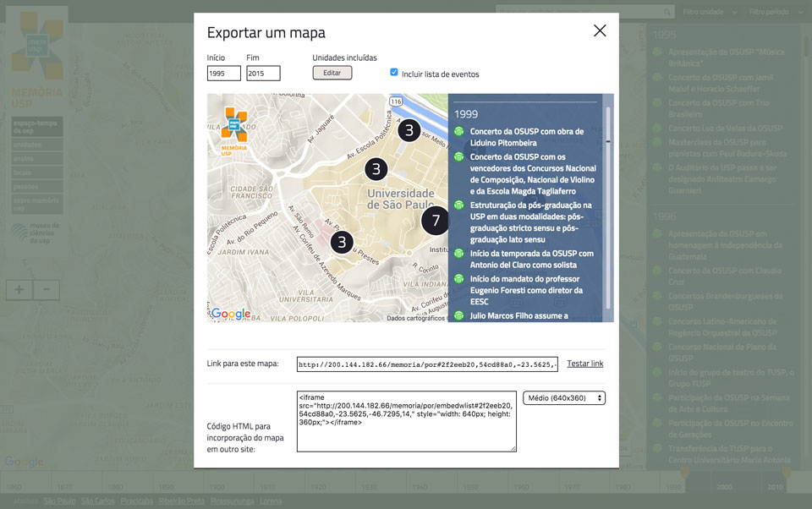
Task: Select locais in sidebar menu
Action: [x=37, y=172]
